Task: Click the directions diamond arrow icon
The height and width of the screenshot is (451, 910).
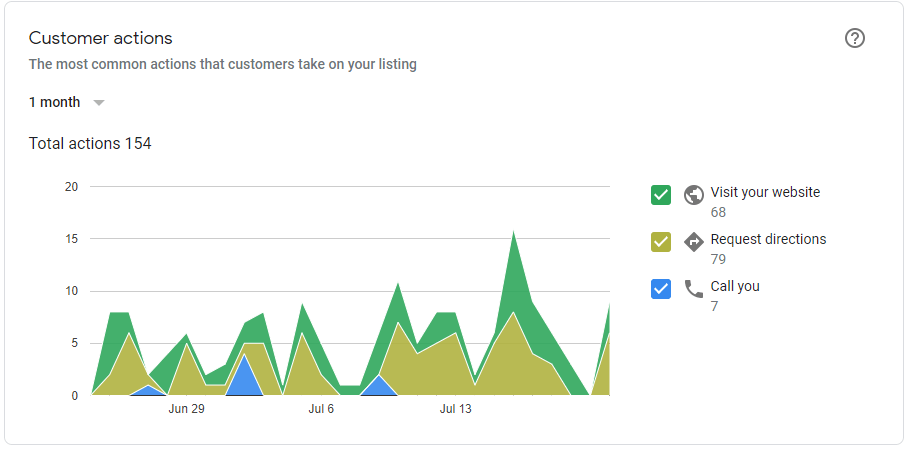Action: 694,241
